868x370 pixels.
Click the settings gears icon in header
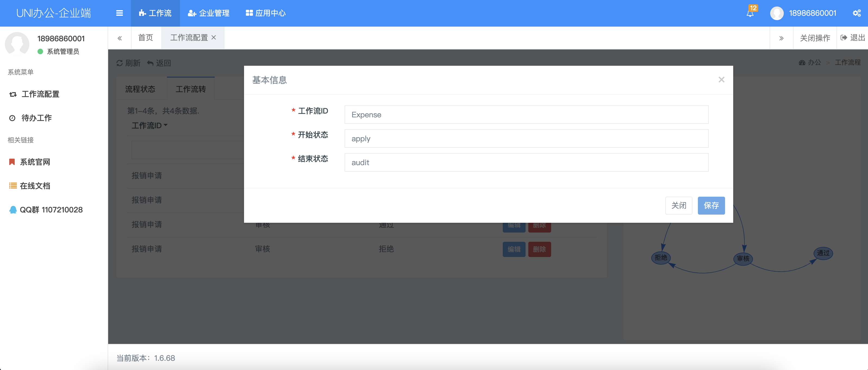click(x=856, y=13)
